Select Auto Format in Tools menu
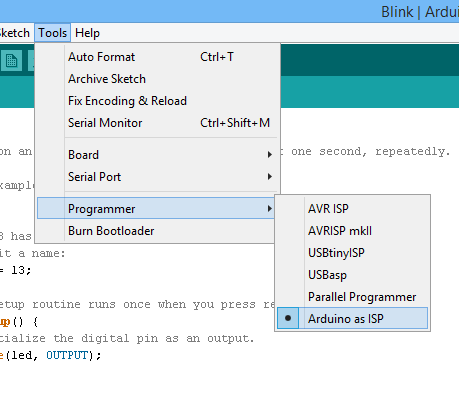This screenshot has width=459, height=397. [158, 57]
